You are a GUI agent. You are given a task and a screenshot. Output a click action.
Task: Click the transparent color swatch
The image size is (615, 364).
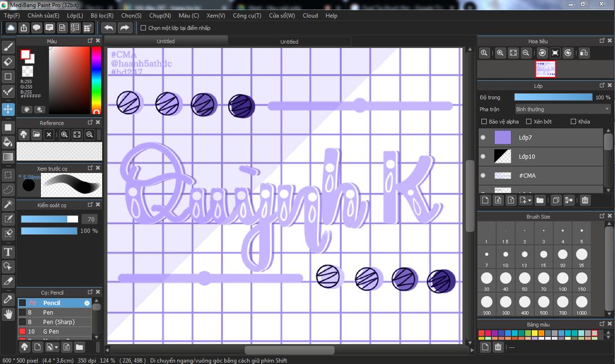click(28, 71)
